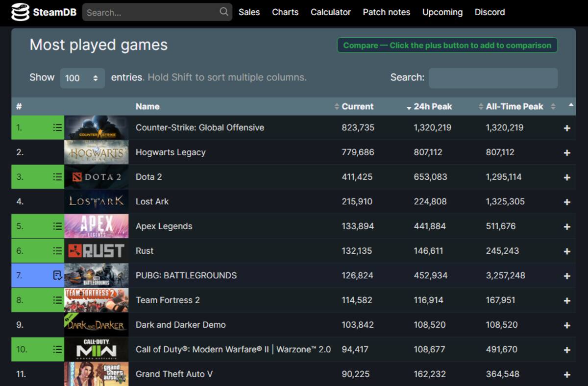Add Lost Ark to comparison with plus
Viewport: 588px width, 386px height.
[567, 202]
